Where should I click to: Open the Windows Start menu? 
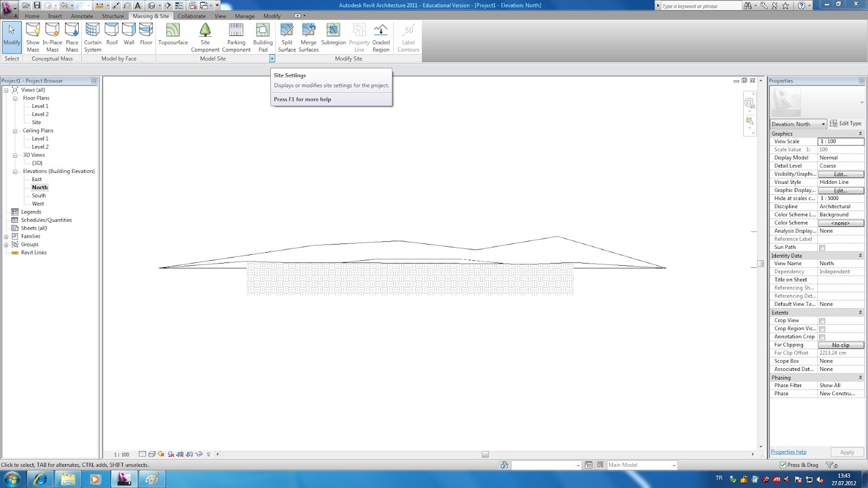tap(12, 479)
